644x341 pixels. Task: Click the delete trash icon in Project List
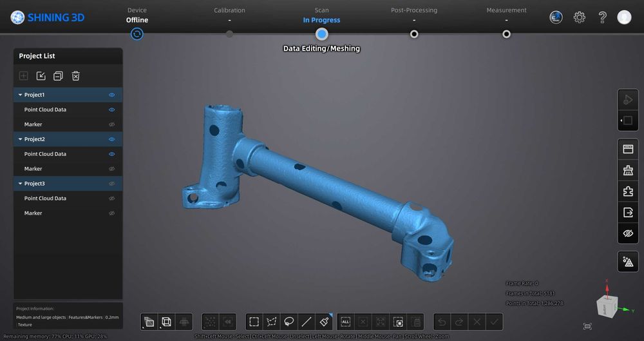75,75
